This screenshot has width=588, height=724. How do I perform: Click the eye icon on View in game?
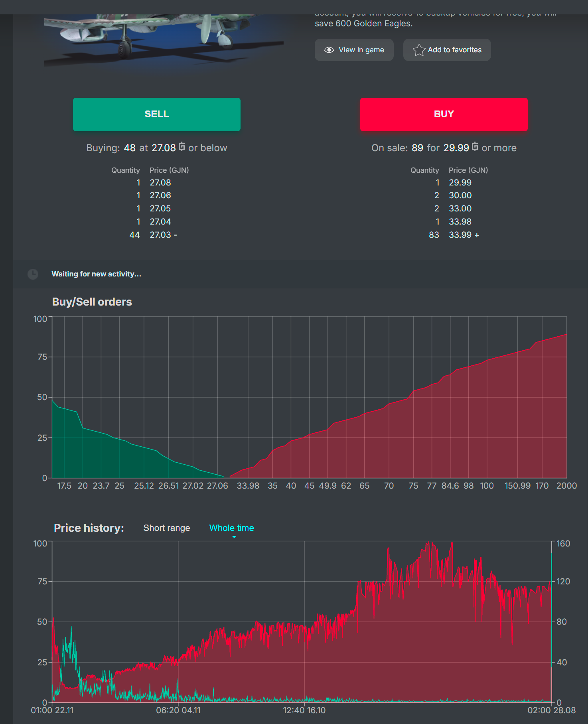[329, 50]
